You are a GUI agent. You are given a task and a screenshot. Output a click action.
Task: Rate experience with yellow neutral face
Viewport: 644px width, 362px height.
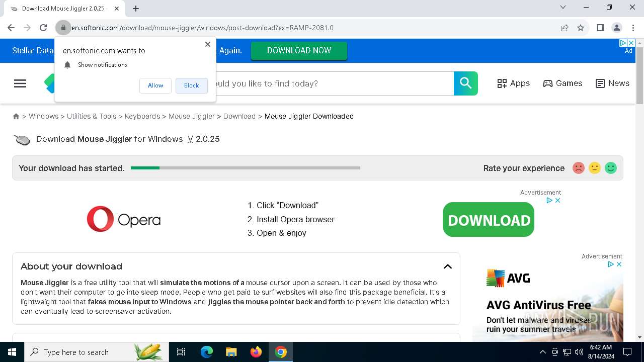[595, 168]
